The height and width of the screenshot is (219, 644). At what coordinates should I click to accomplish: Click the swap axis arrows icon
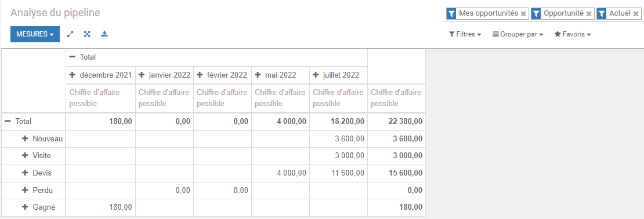pyautogui.click(x=70, y=34)
